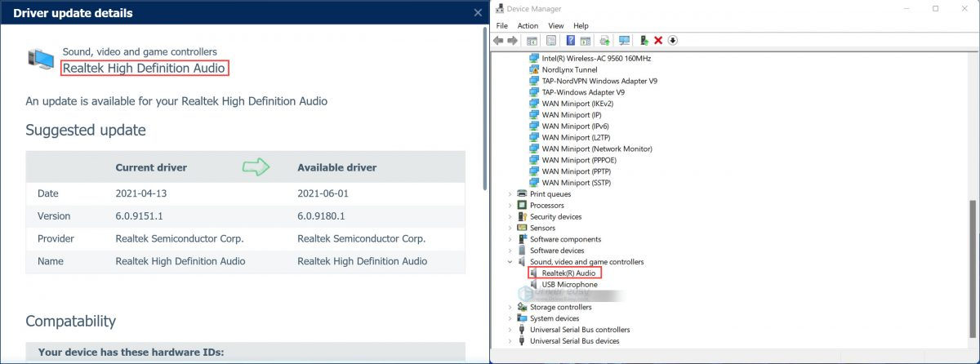Select WAN Miniport (PPPOE)
This screenshot has height=364, width=980.
[x=578, y=161]
